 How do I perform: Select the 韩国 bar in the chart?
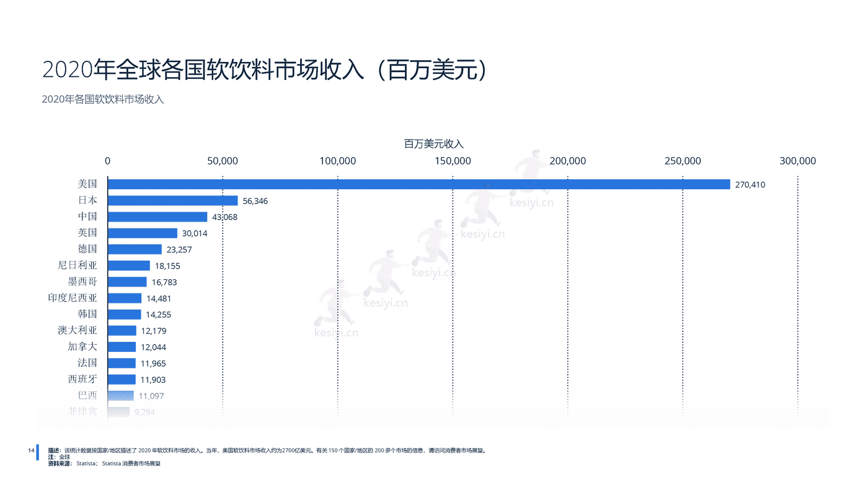pos(125,315)
